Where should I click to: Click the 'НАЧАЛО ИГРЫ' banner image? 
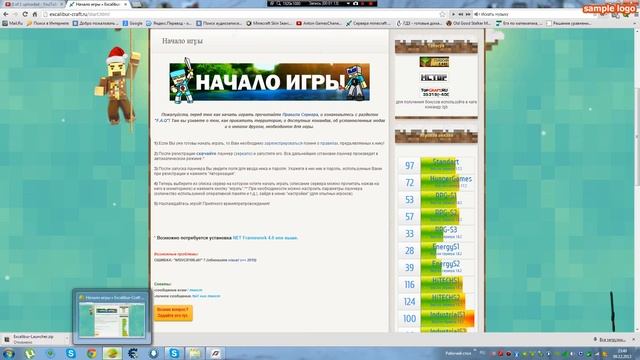(x=269, y=81)
